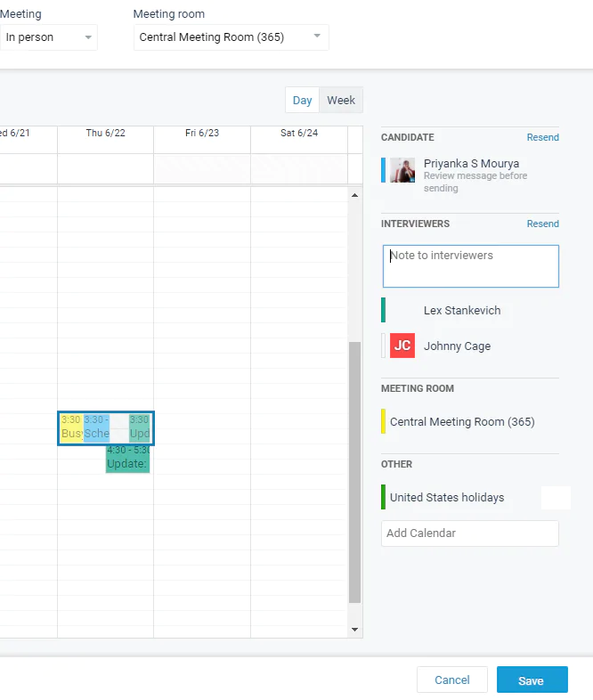Select Fri 6/23 column header

tap(202, 133)
